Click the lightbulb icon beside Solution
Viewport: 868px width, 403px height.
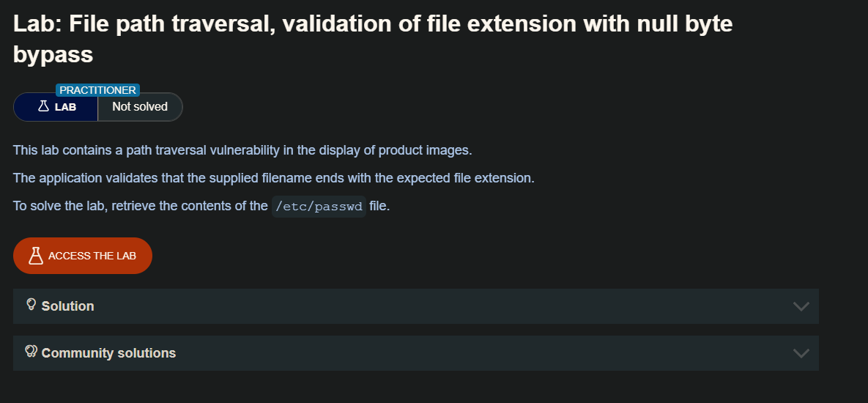(x=31, y=305)
